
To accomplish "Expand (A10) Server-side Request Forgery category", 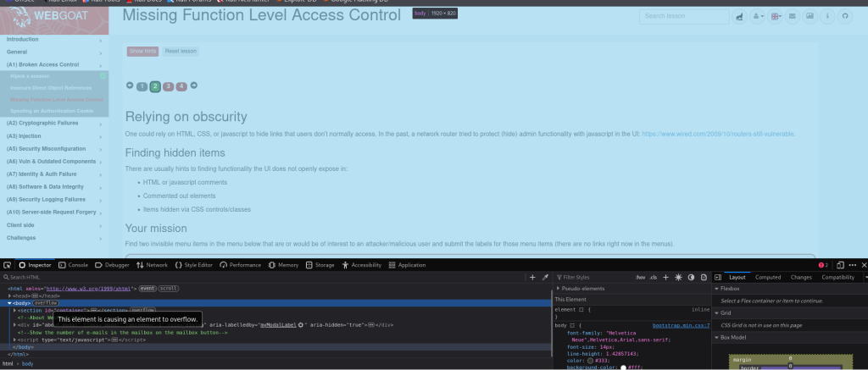I will tap(54, 213).
